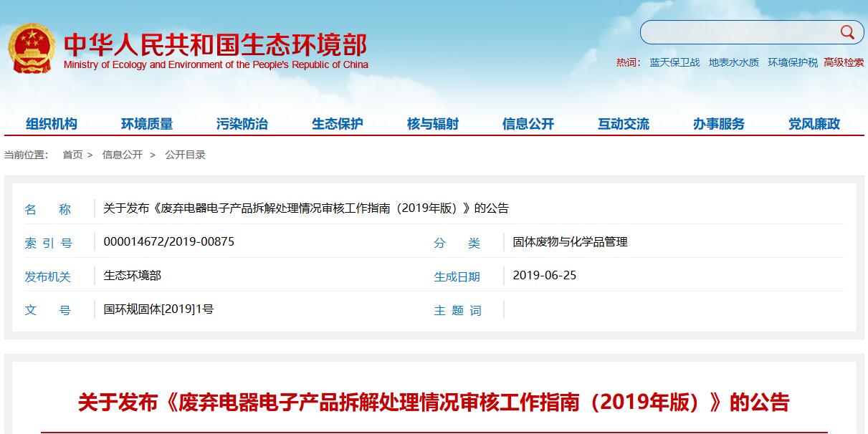The height and width of the screenshot is (434, 868).
Task: Select index number 000014672/2019-00875
Action: click(168, 242)
